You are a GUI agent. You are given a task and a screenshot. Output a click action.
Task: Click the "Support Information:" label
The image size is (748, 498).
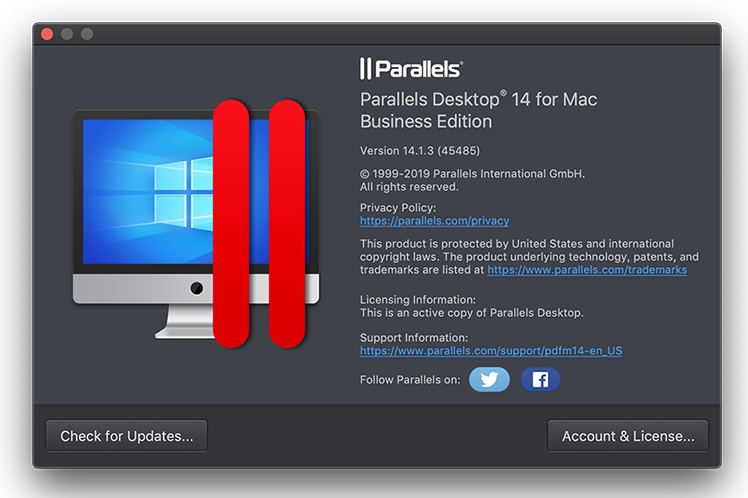click(x=414, y=338)
